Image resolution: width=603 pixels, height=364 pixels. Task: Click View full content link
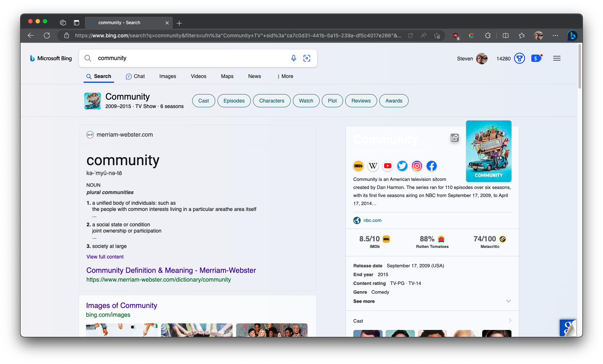tap(105, 257)
